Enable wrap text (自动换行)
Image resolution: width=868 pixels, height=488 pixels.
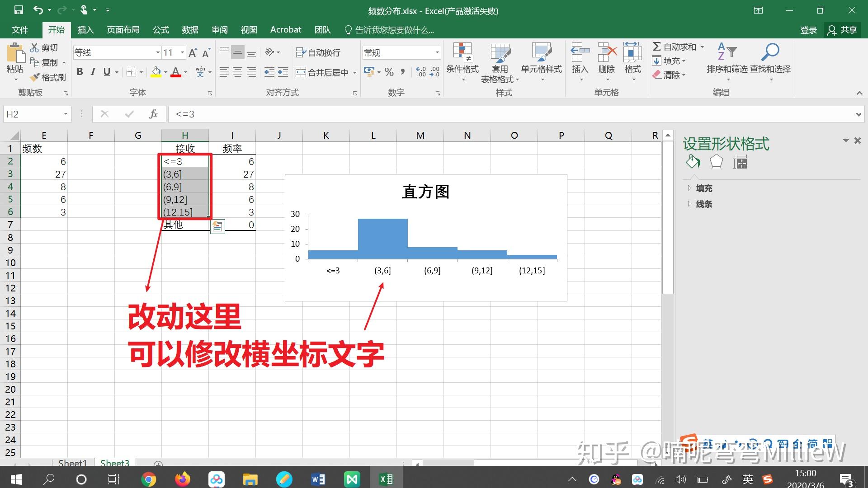[318, 53]
